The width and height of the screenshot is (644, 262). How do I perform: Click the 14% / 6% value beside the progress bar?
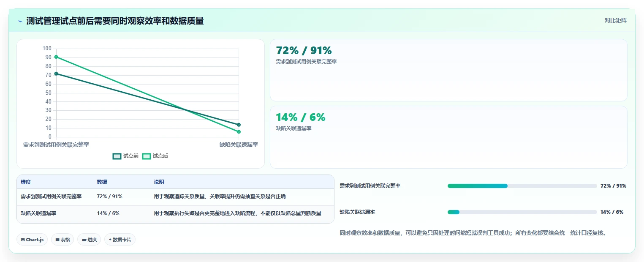tap(612, 212)
